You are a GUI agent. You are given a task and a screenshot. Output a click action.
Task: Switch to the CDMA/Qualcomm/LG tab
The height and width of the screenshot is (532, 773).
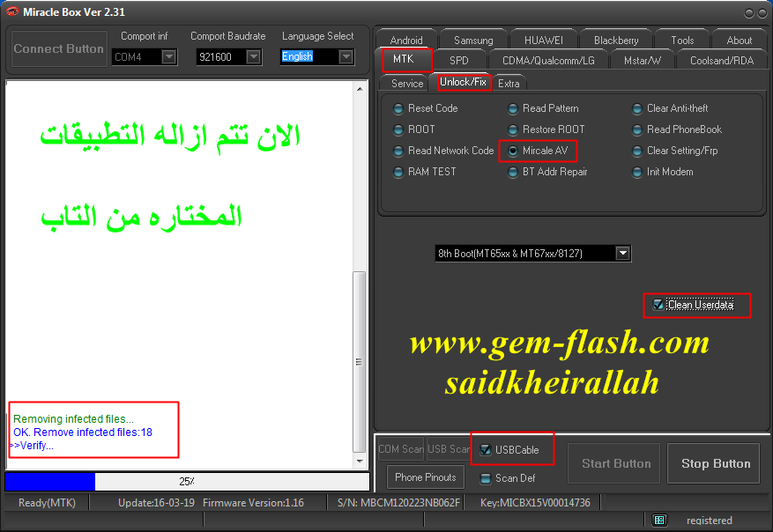coord(548,60)
